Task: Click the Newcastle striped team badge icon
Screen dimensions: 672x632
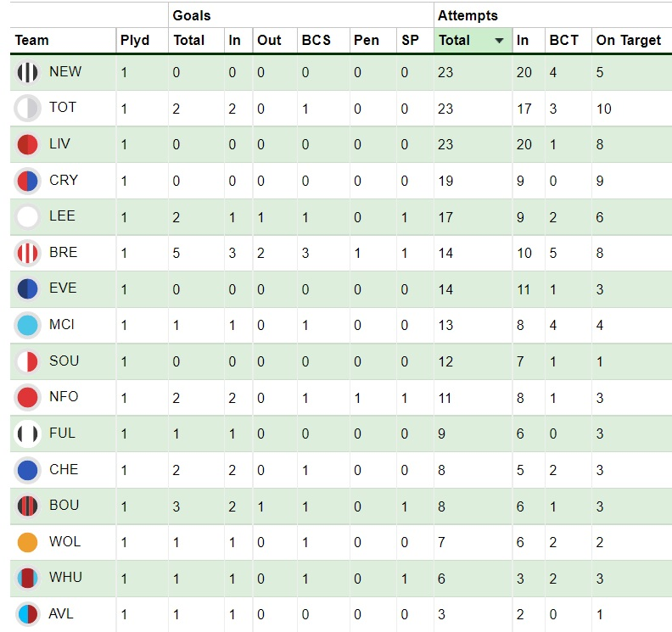Action: pos(27,72)
